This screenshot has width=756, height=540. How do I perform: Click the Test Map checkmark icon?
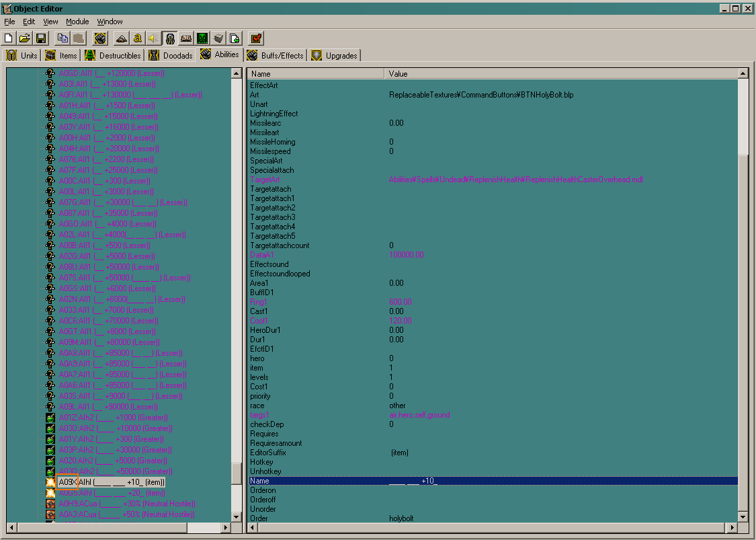pos(257,38)
